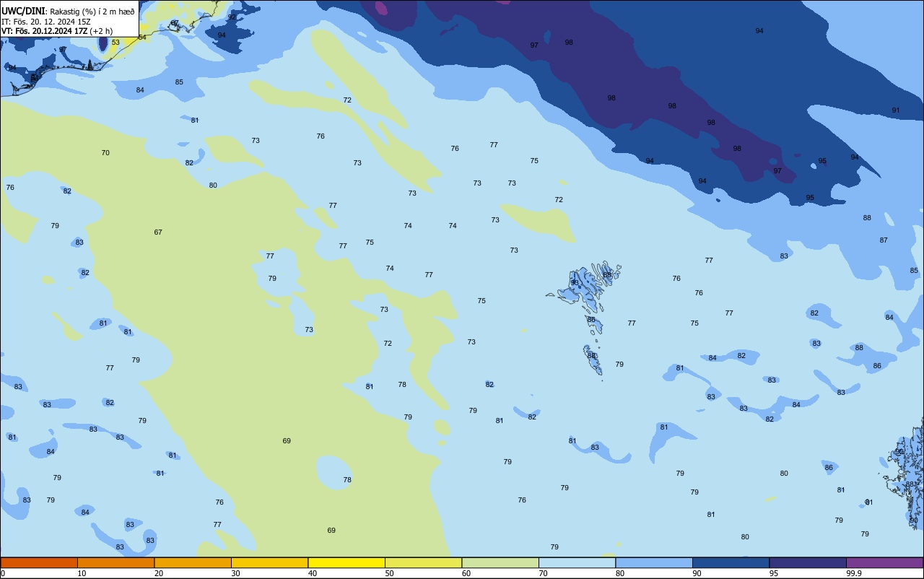The image size is (924, 579).
Task: Click the map value '67' in green area
Action: [158, 232]
